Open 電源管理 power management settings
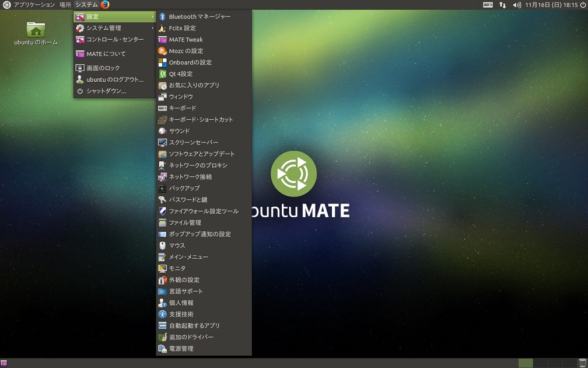This screenshot has width=588, height=368. coord(181,349)
